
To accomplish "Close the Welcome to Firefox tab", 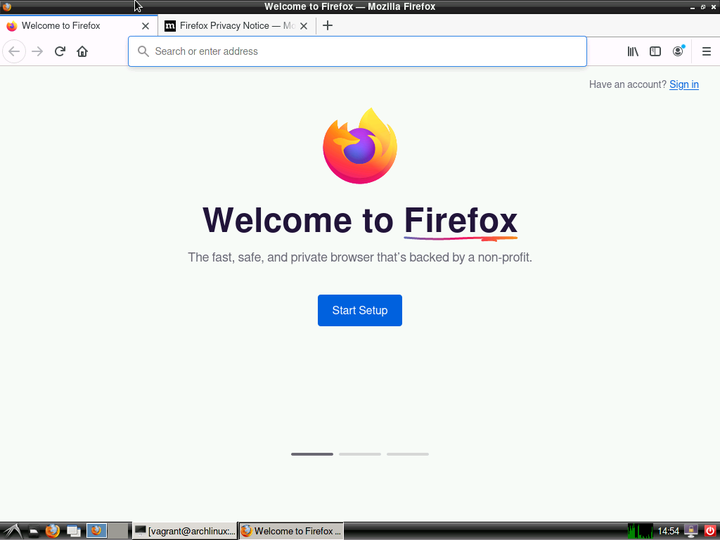I will click(x=145, y=26).
